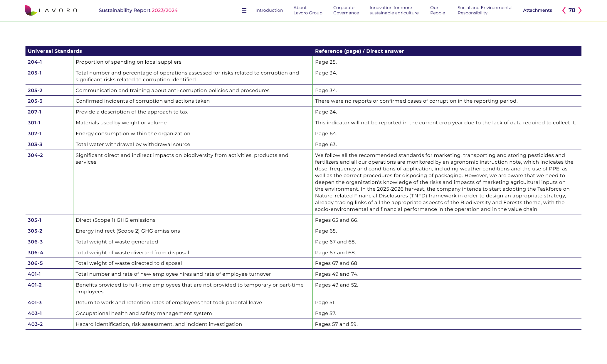
Task: Open the Attachments section
Action: [x=537, y=10]
